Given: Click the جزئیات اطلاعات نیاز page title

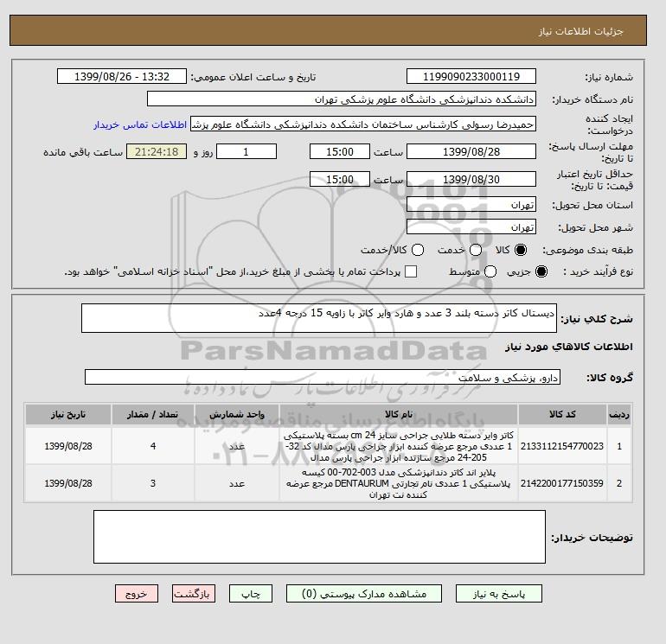Looking at the screenshot, I should pos(580,31).
